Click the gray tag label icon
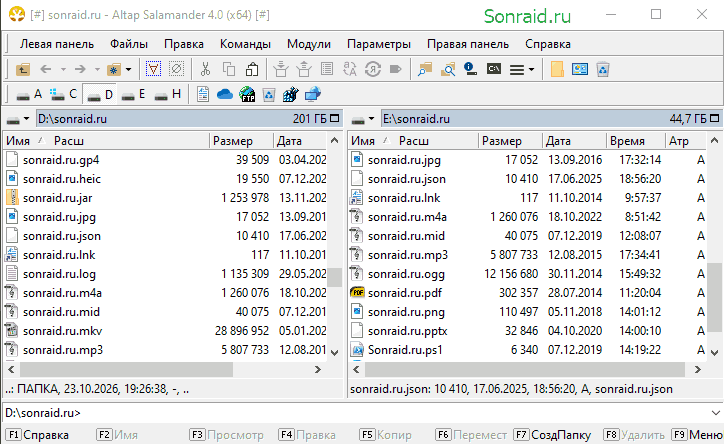This screenshot has width=724, height=444. tap(395, 69)
